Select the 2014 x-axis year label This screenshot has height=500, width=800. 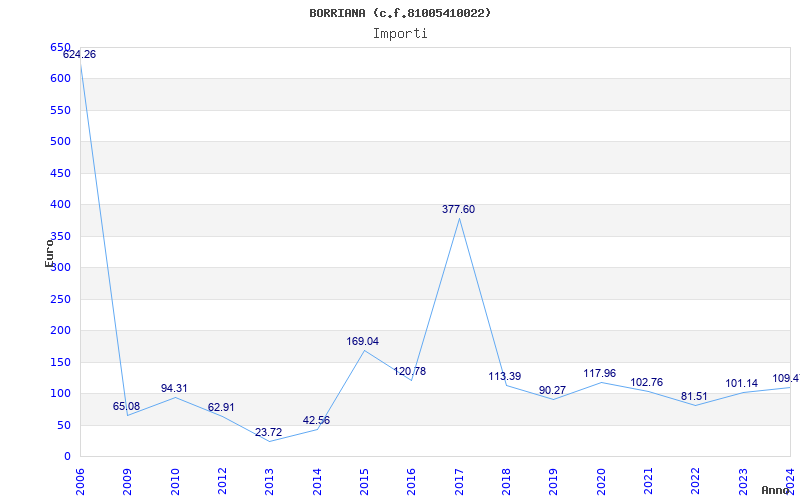pyautogui.click(x=317, y=482)
